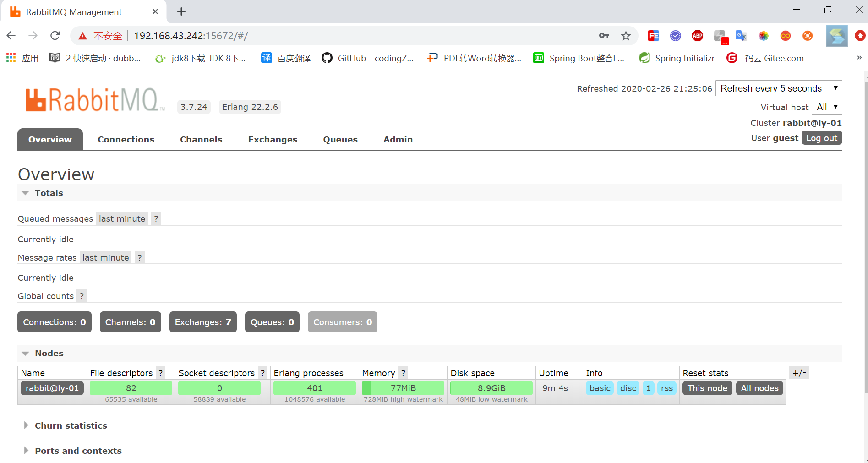This screenshot has width=868, height=463.
Task: Click the not-secure warning triangle icon
Action: (x=82, y=36)
